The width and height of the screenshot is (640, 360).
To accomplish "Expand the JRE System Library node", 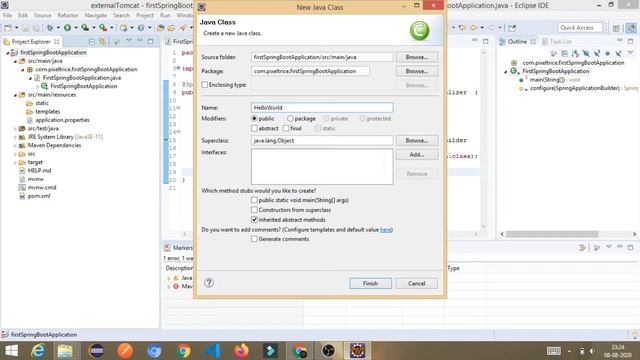I will pyautogui.click(x=15, y=137).
